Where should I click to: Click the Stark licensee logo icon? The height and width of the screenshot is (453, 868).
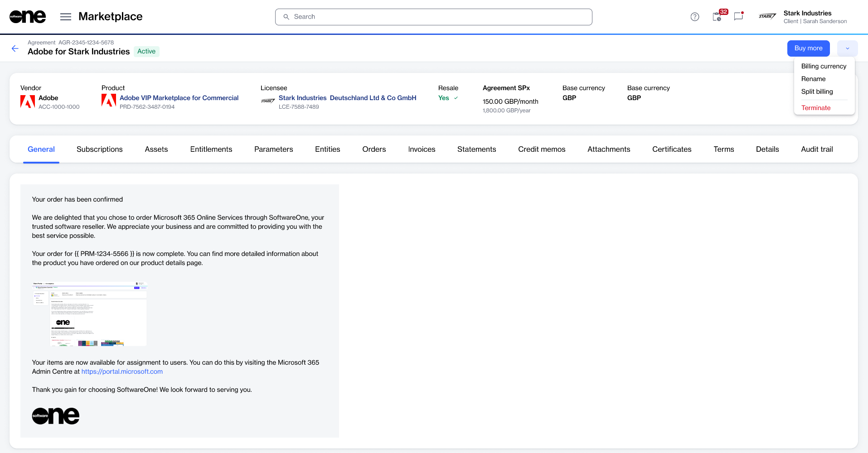coord(268,101)
